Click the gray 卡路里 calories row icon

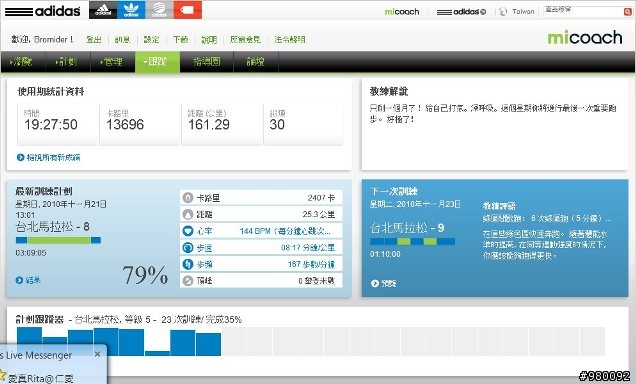(187, 198)
